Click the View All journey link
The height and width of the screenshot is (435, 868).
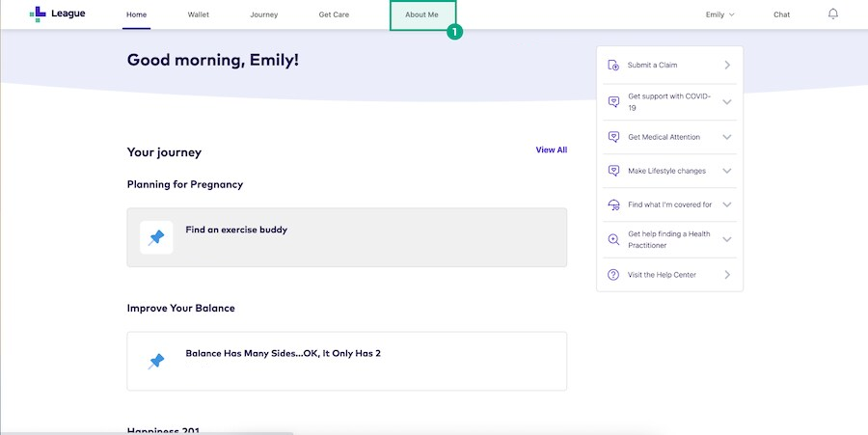[551, 150]
